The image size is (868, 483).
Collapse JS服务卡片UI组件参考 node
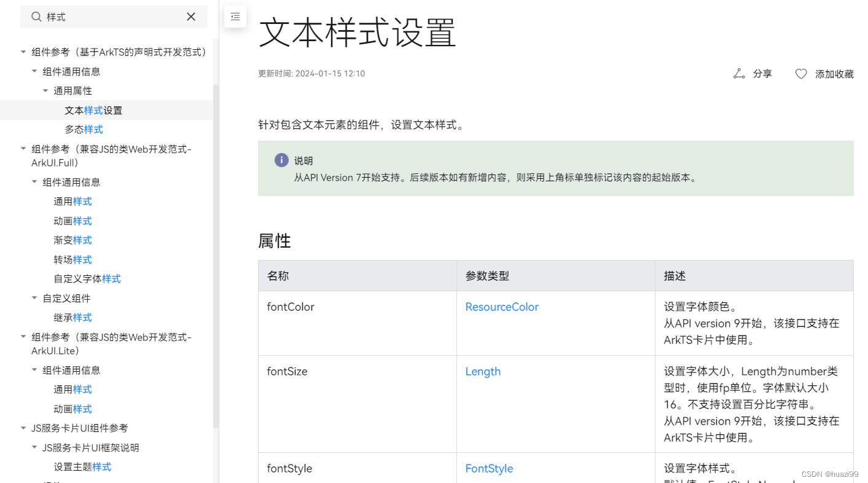pyautogui.click(x=23, y=428)
